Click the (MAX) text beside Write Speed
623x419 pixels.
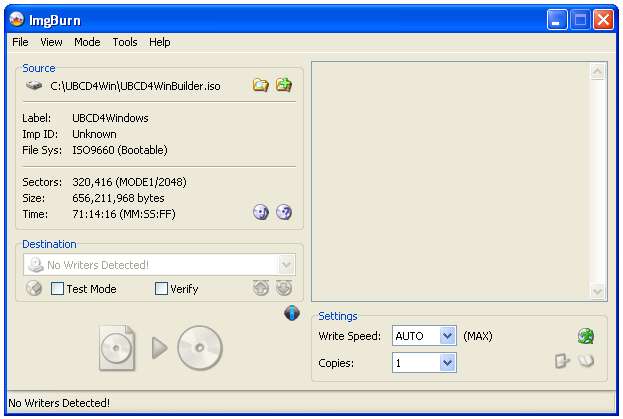tap(478, 336)
